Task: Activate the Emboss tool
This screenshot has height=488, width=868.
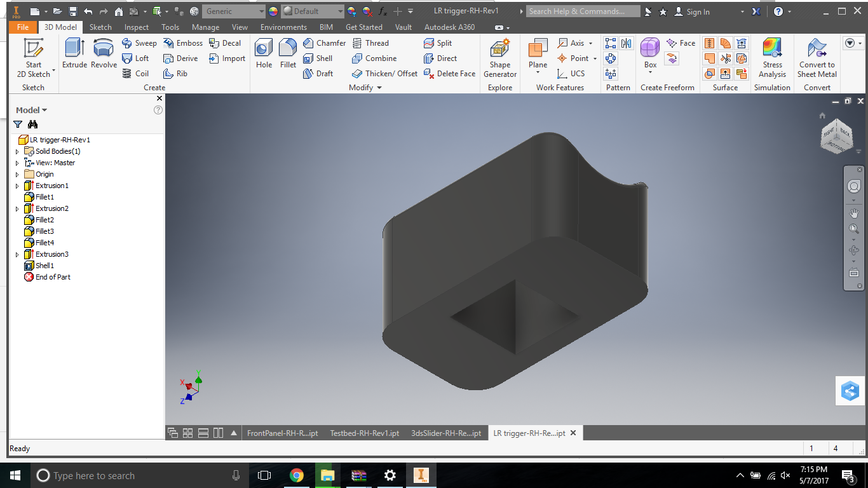Action: (x=182, y=43)
